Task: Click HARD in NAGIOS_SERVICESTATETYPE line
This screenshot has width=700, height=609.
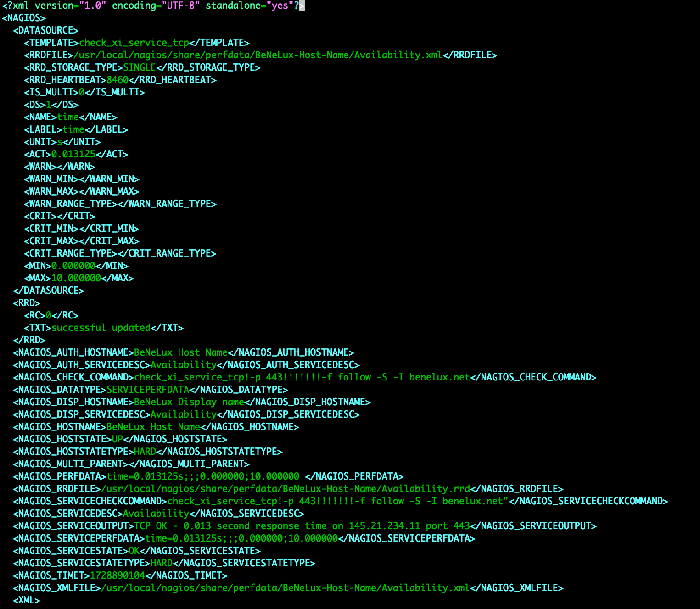Action: (x=162, y=563)
